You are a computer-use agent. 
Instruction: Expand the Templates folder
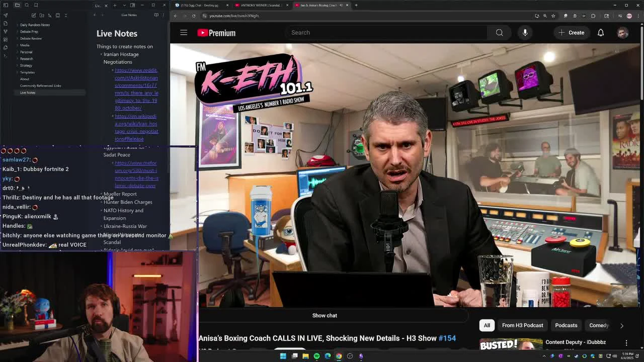[x=27, y=72]
